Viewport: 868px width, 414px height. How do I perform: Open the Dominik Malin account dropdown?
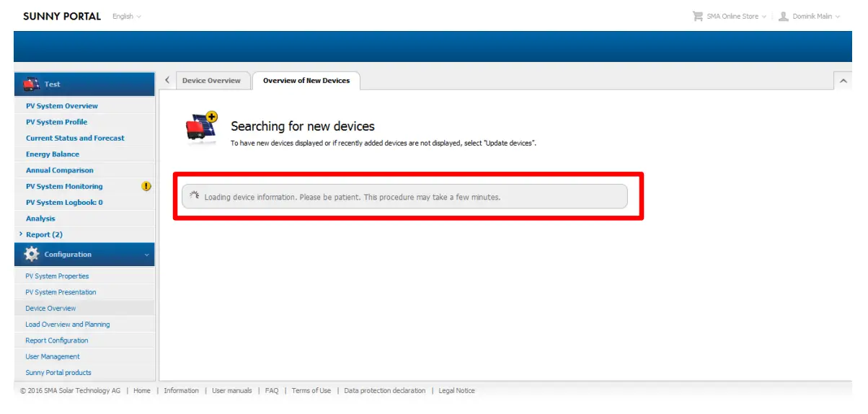point(816,16)
